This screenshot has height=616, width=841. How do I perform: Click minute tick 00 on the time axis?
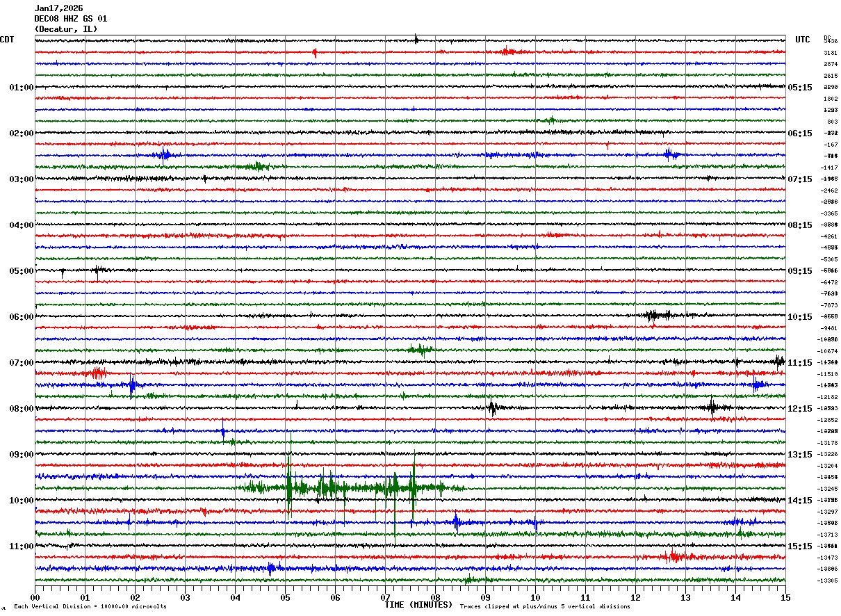(35, 597)
